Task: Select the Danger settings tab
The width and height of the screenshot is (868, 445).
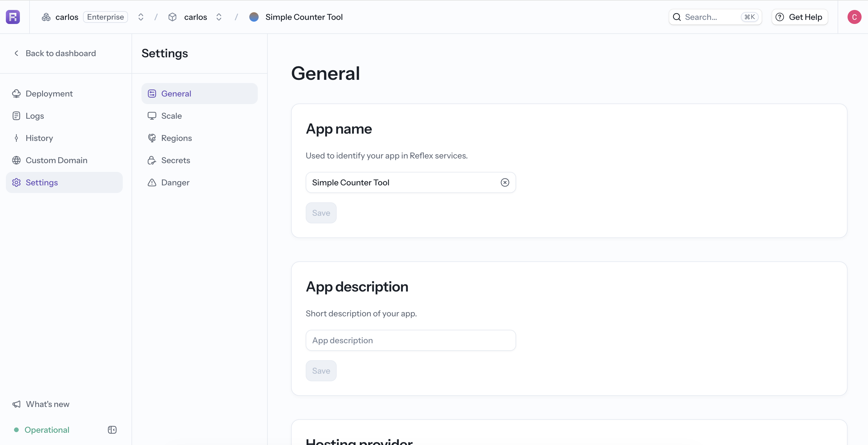Action: tap(200, 182)
